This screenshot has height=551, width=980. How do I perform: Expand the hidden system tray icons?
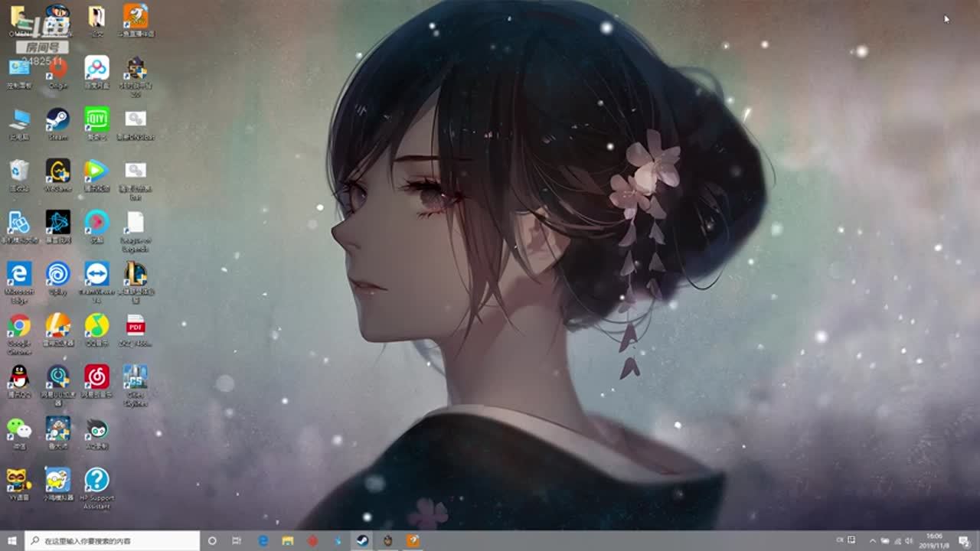tap(872, 541)
